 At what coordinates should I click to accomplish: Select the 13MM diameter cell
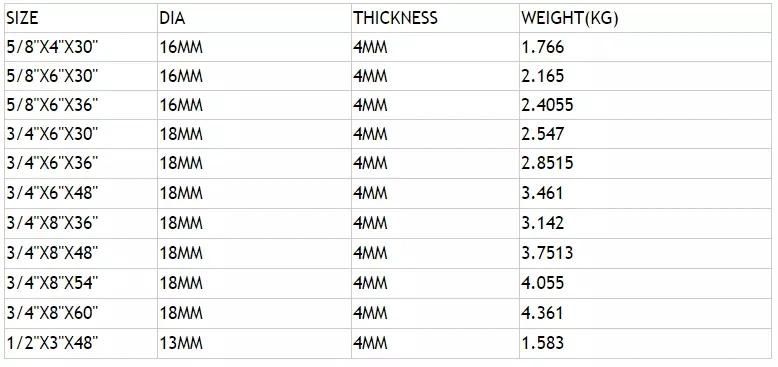254,343
